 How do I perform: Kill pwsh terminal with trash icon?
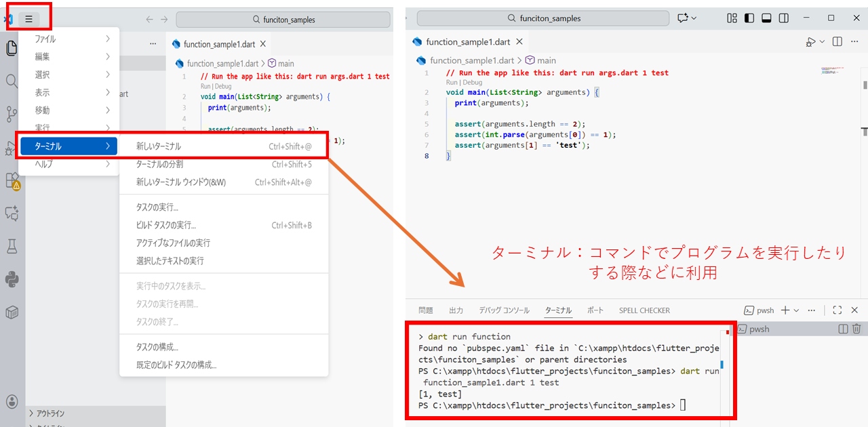coord(856,329)
